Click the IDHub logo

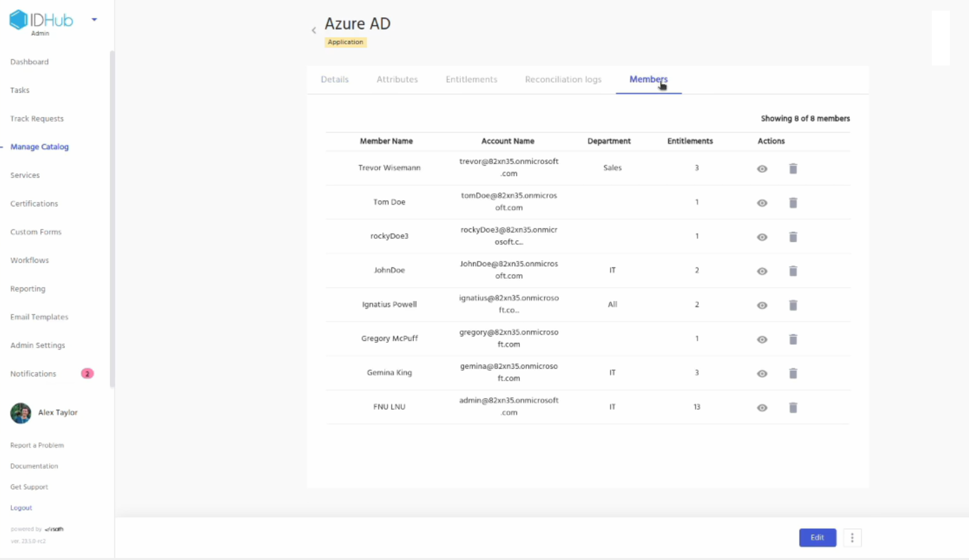[x=41, y=21]
